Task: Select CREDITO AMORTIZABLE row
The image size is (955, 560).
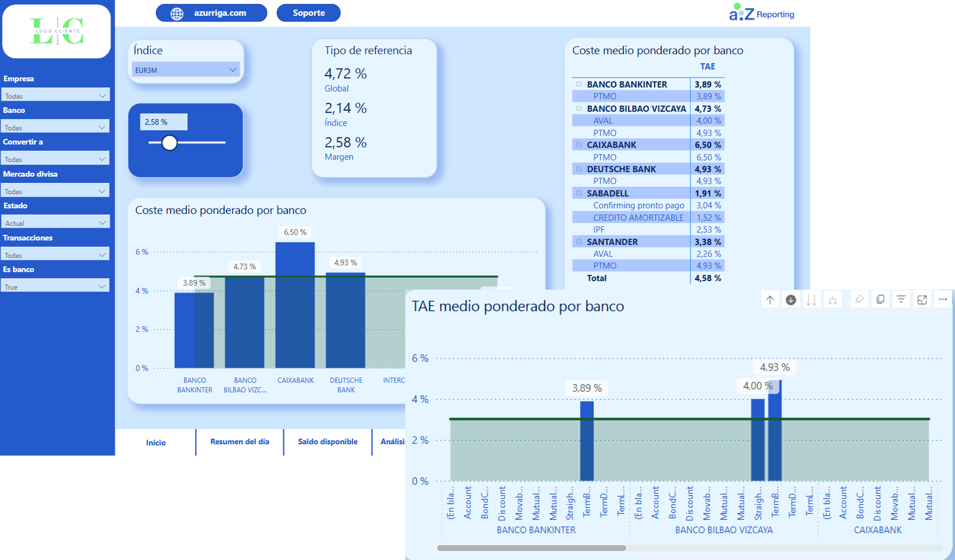Action: point(648,218)
